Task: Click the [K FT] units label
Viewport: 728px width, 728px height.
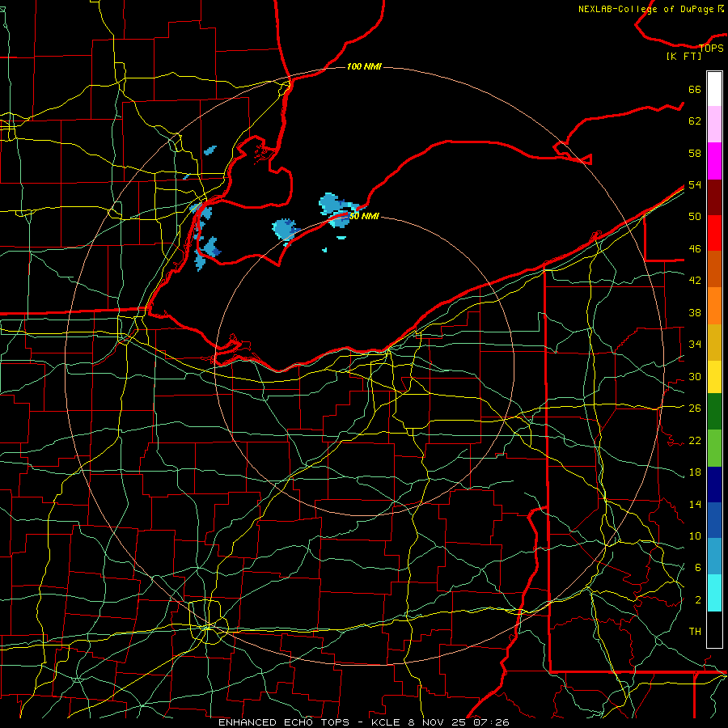Action: pos(684,56)
